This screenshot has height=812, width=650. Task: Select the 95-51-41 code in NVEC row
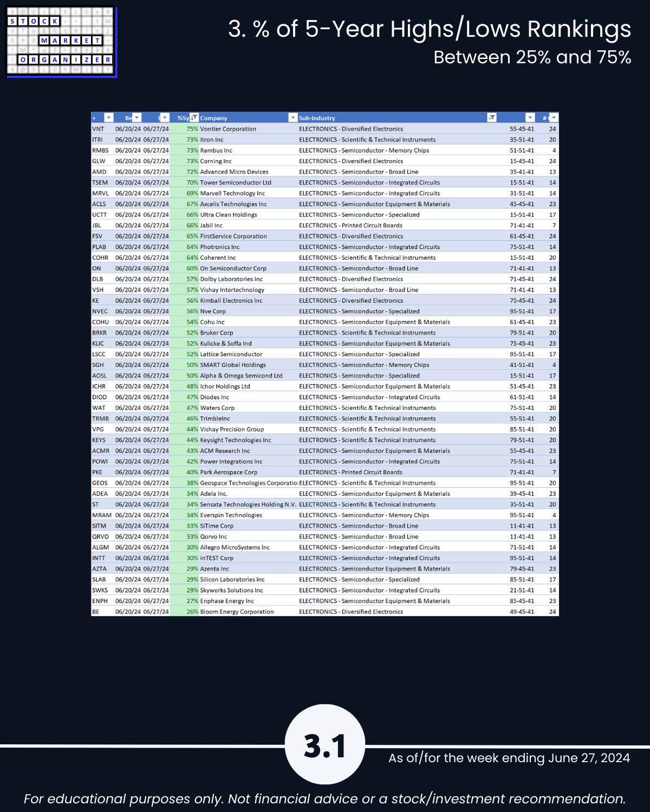coord(522,311)
